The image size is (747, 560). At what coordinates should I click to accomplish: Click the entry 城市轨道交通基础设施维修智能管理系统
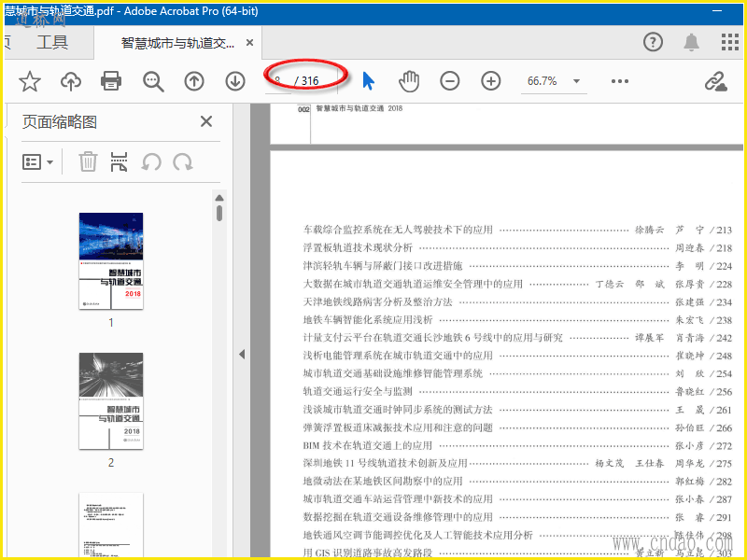[393, 374]
